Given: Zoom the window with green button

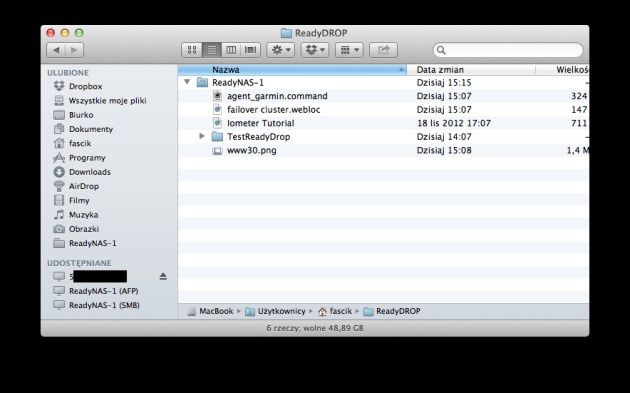Looking at the screenshot, I should (79, 33).
